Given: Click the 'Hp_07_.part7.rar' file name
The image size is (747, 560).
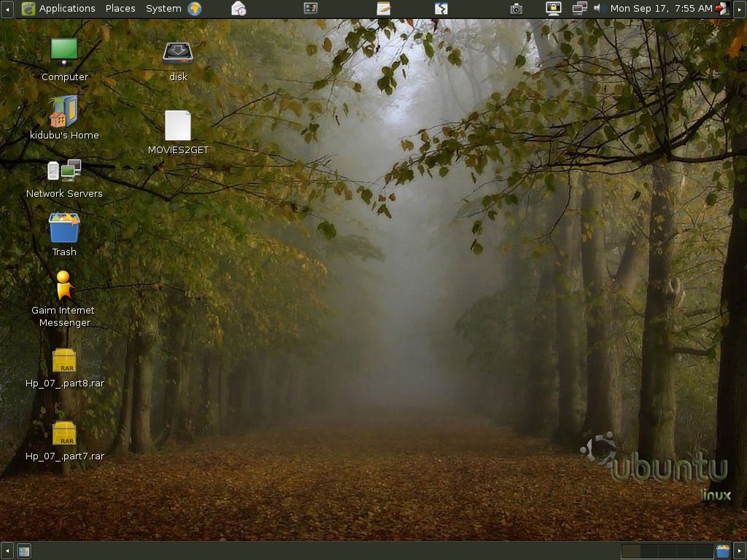Looking at the screenshot, I should click(x=65, y=456).
